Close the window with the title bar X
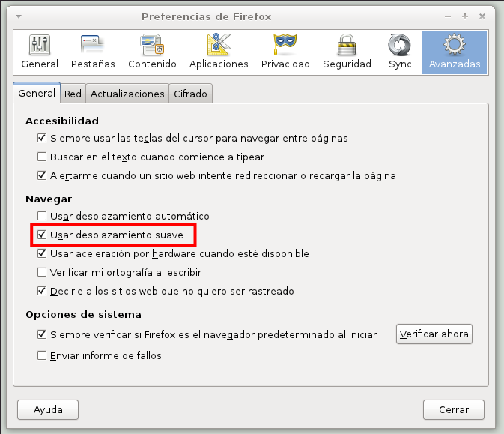 pos(482,16)
